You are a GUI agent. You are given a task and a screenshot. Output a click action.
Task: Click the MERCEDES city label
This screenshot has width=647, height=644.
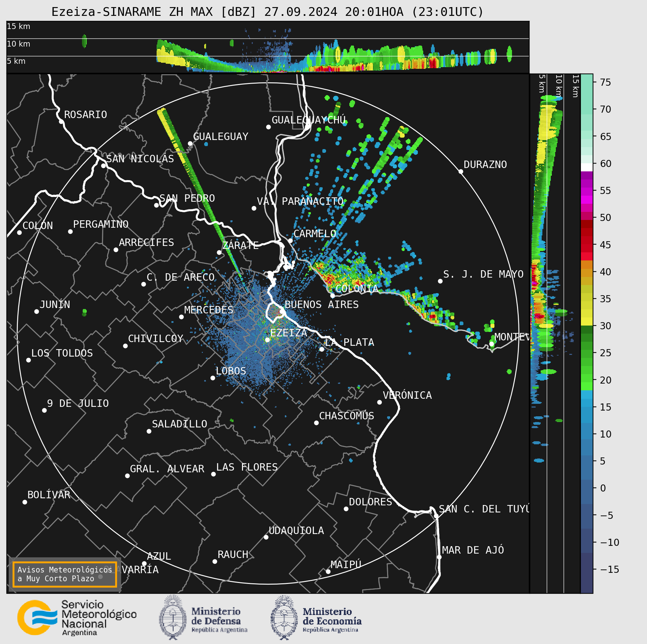(209, 310)
